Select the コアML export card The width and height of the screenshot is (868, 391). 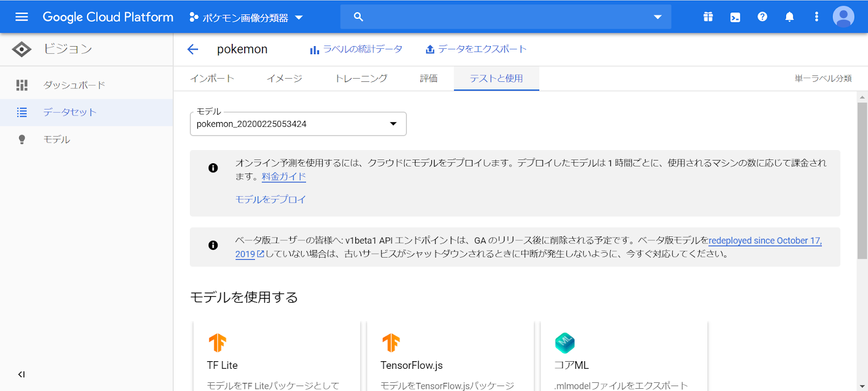pyautogui.click(x=624, y=356)
